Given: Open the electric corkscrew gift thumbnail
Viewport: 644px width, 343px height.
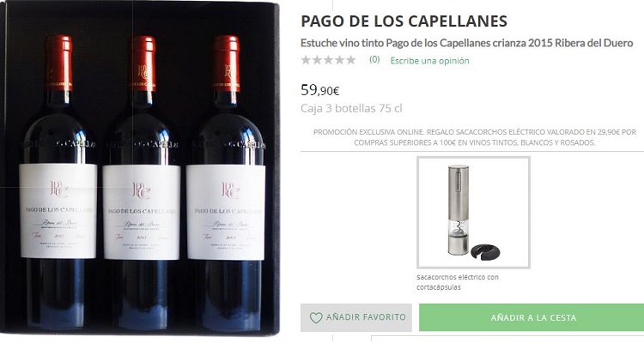Looking at the screenshot, I should pos(473,213).
